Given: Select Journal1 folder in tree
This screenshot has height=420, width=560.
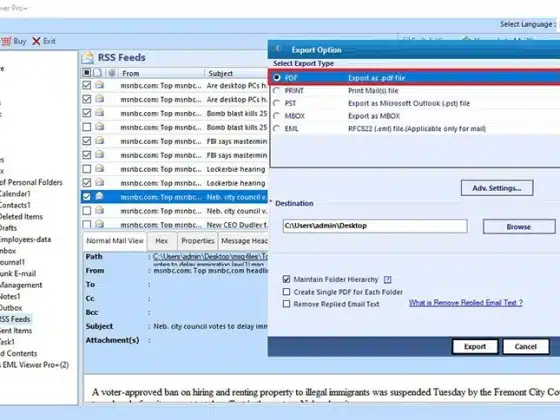Looking at the screenshot, I should click(12, 262).
